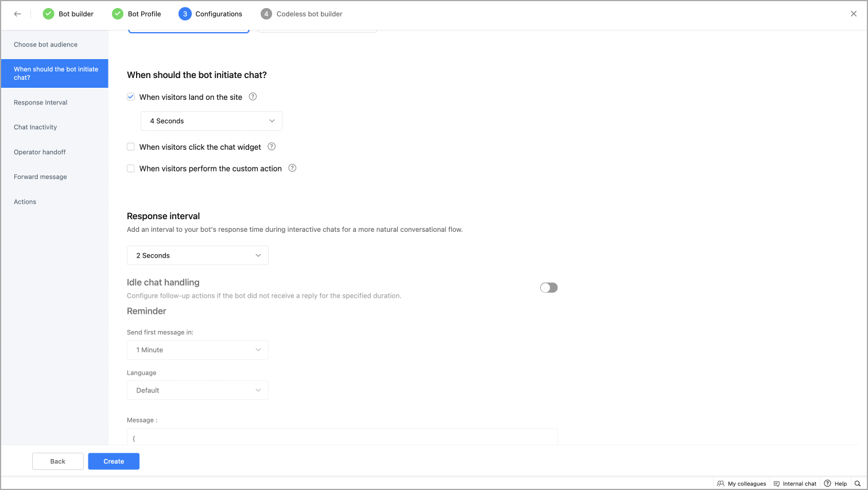
Task: Open Internal chat in the bottom bar
Action: coord(795,484)
